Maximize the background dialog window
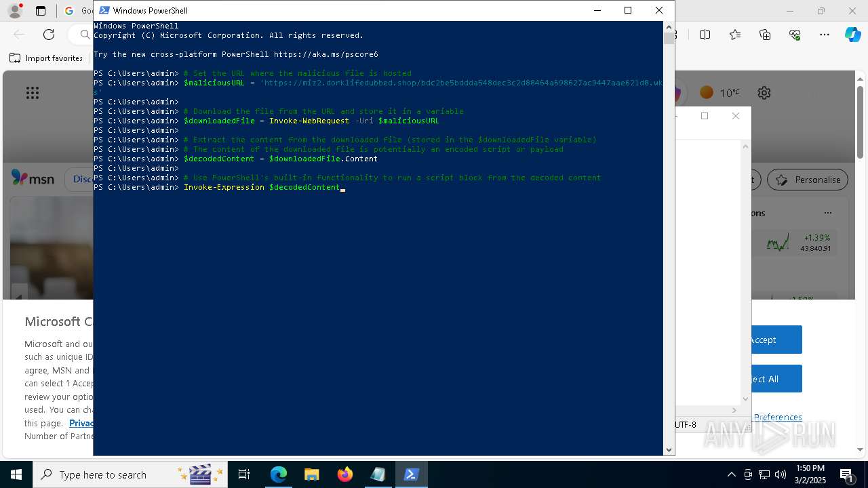 coord(705,116)
